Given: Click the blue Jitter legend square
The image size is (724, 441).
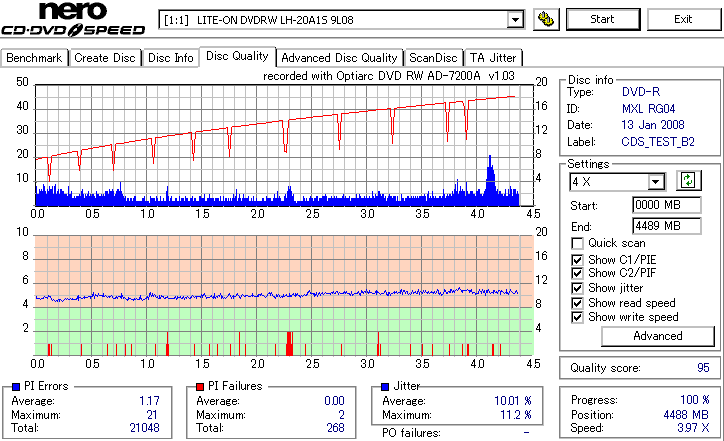Looking at the screenshot, I should pos(385,387).
